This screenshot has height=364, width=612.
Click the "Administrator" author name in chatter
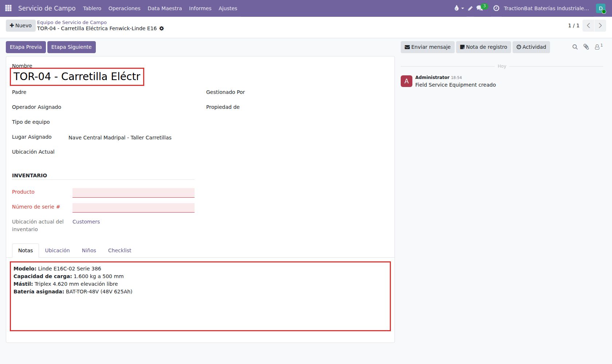(432, 77)
